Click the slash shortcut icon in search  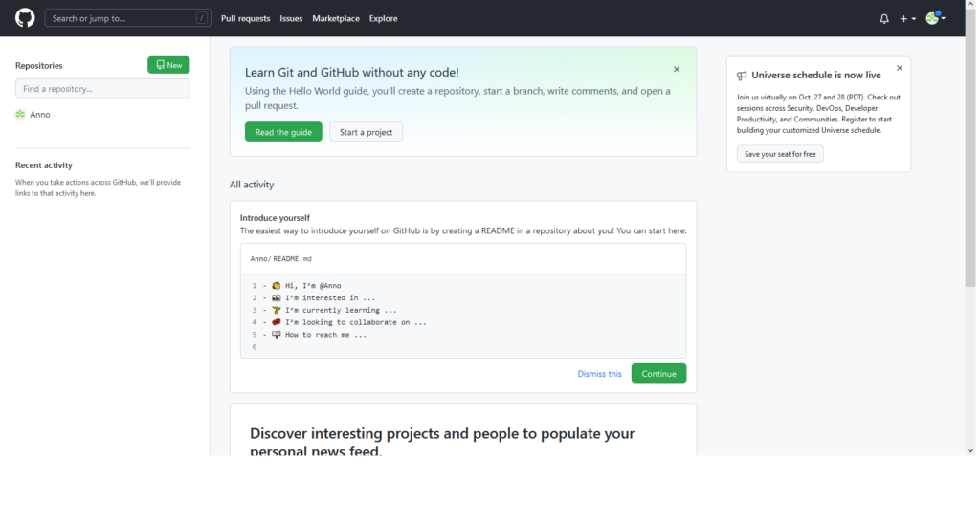[x=202, y=18]
